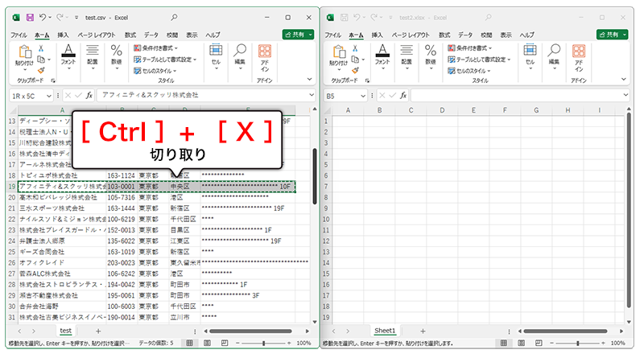Click the green Share button in test2.xlsx
Viewport: 644px width, 358px height.
(x=612, y=35)
